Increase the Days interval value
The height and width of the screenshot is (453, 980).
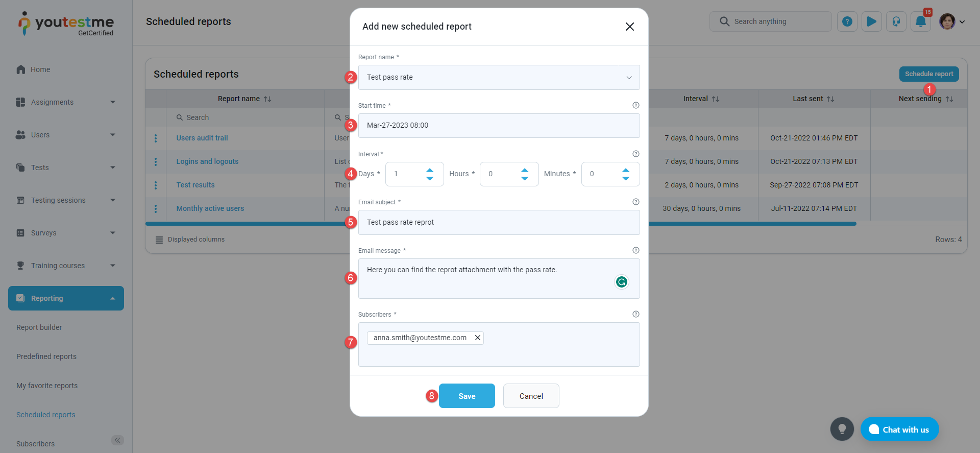click(x=430, y=170)
